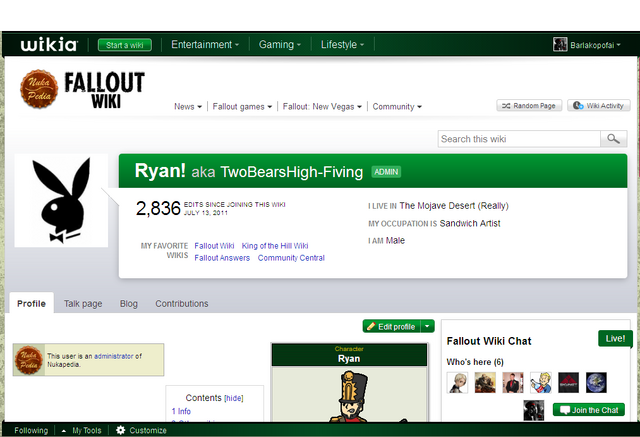Click the Barlakopofai user avatar
Screen dimensions: 640x437
click(560, 44)
